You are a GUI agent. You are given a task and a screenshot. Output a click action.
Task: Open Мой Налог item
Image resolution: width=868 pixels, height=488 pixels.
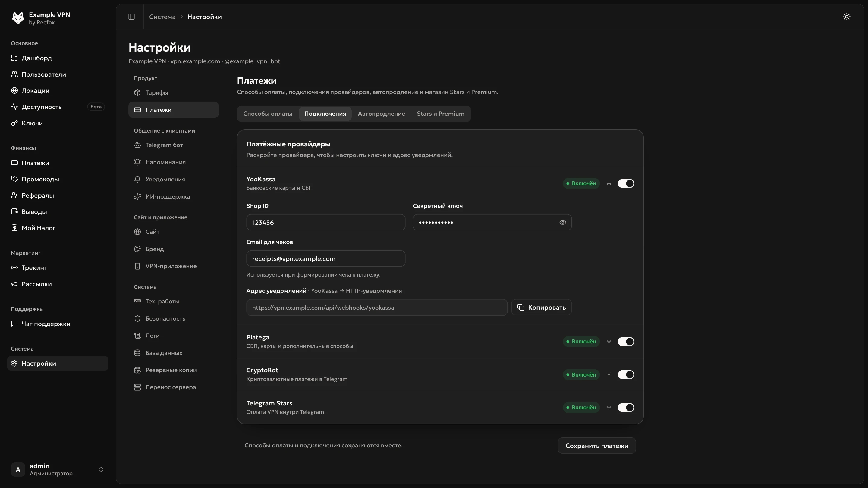click(x=58, y=228)
